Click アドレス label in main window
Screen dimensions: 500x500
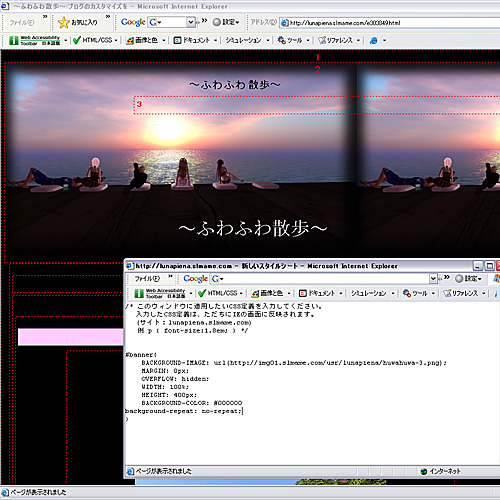[263, 22]
